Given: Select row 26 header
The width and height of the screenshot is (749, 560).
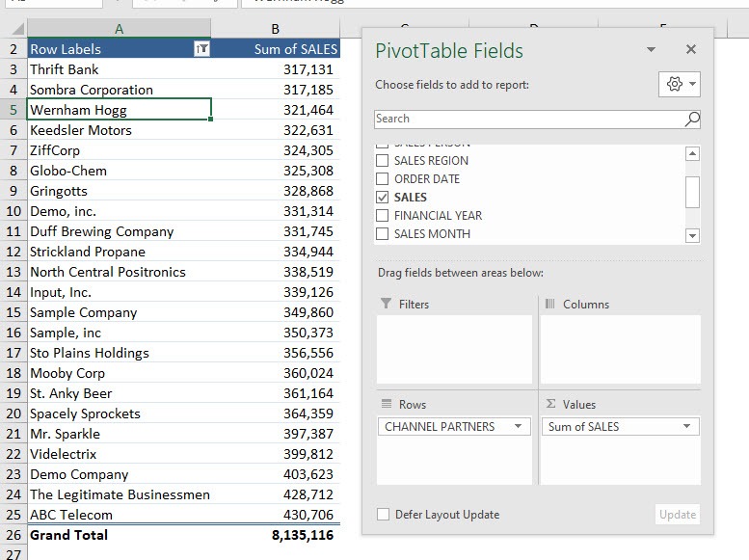Looking at the screenshot, I should click(13, 535).
